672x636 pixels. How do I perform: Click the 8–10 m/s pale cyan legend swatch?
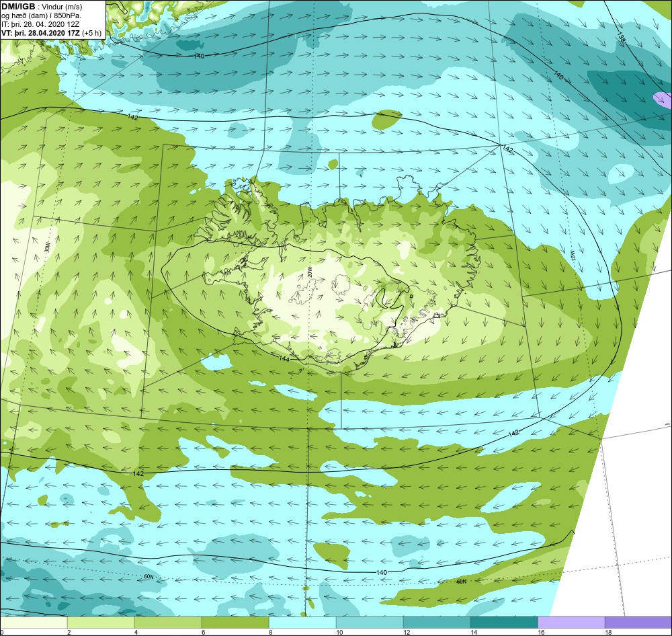[302, 623]
